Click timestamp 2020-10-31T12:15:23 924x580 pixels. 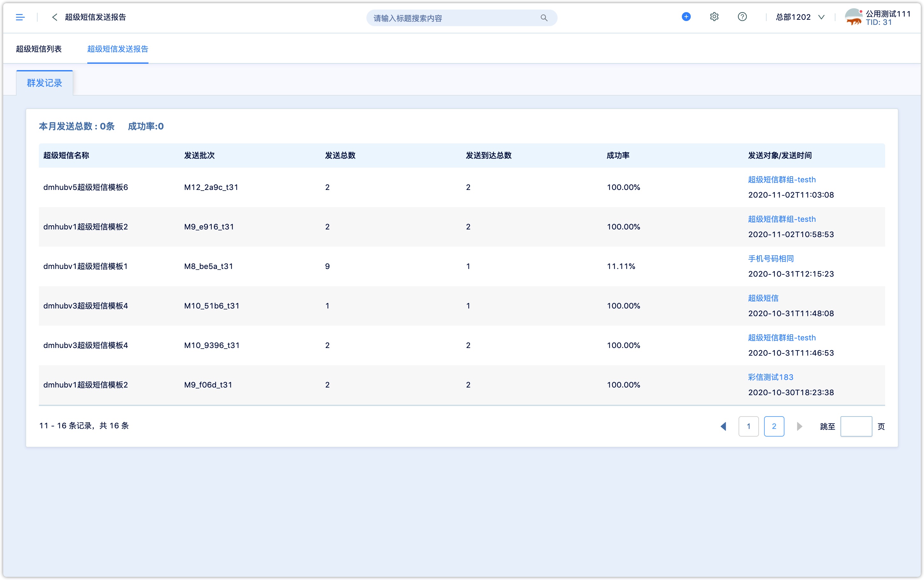pos(790,274)
